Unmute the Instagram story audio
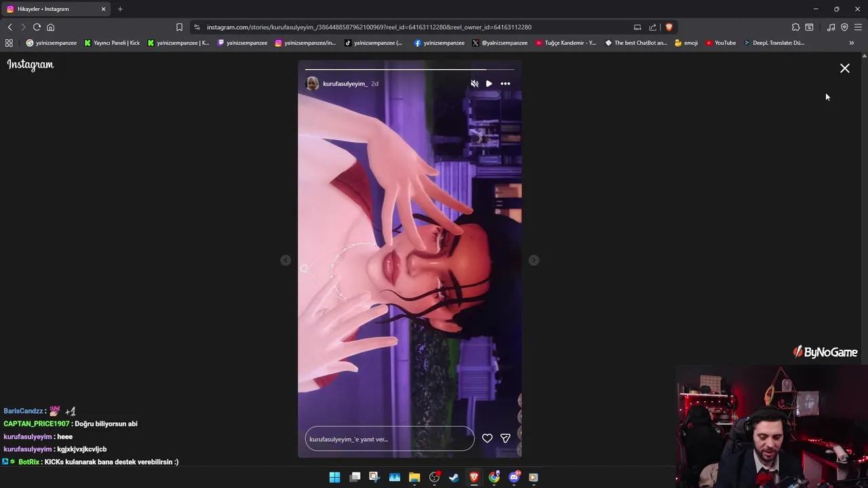 [474, 83]
